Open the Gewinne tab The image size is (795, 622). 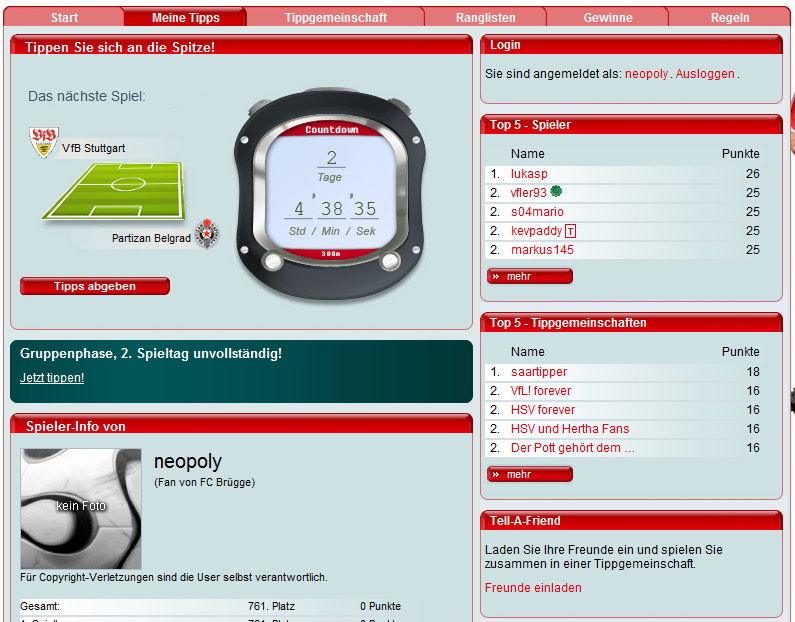pos(608,18)
